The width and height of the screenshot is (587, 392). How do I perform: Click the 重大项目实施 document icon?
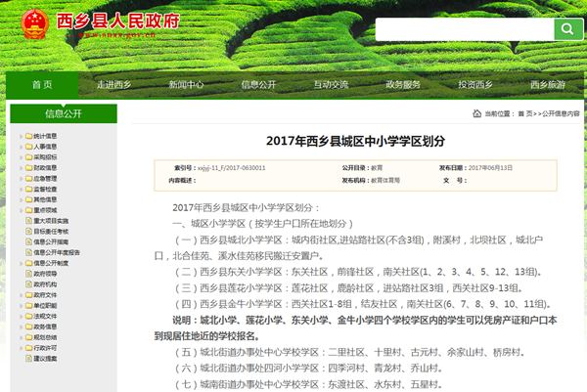point(26,220)
